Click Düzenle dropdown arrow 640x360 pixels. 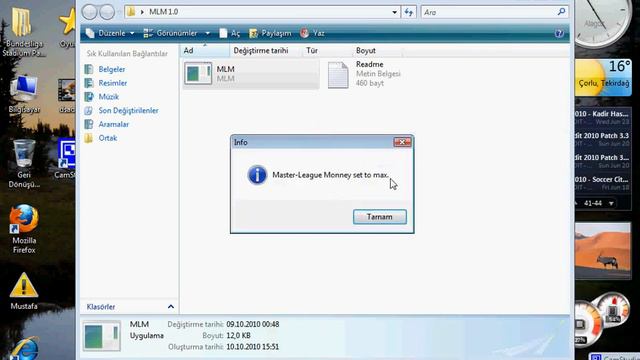point(132,33)
